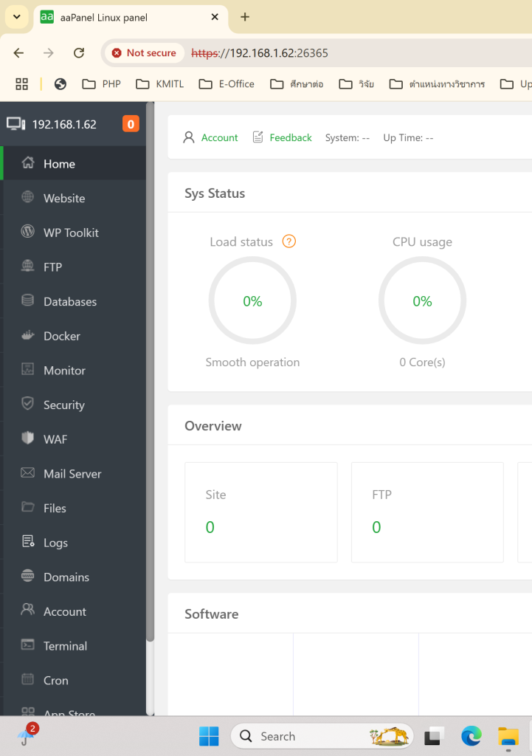Click the address bar URL

[260, 53]
